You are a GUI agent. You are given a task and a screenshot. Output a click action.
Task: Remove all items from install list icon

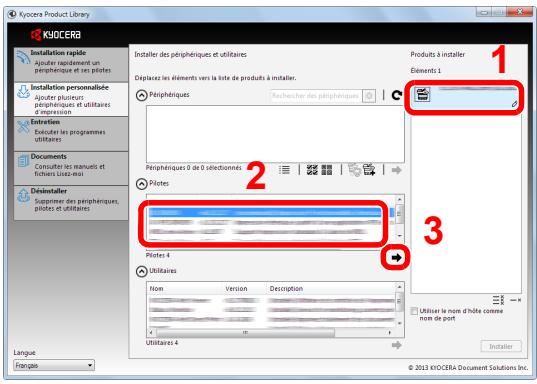point(498,300)
